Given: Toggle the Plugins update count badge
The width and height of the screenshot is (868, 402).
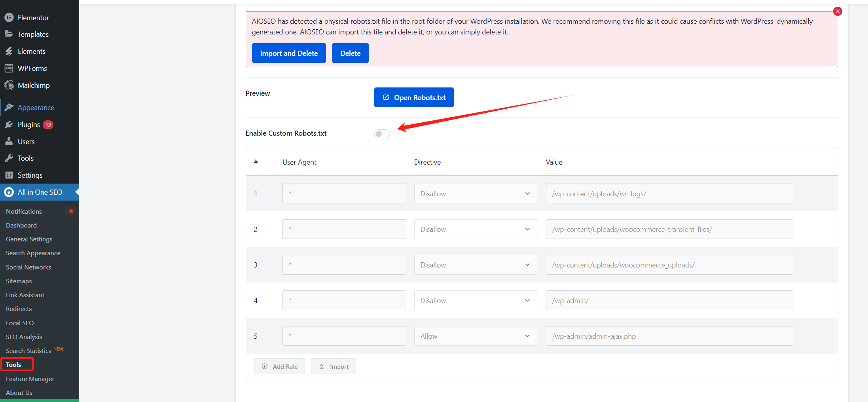Looking at the screenshot, I should [x=47, y=124].
